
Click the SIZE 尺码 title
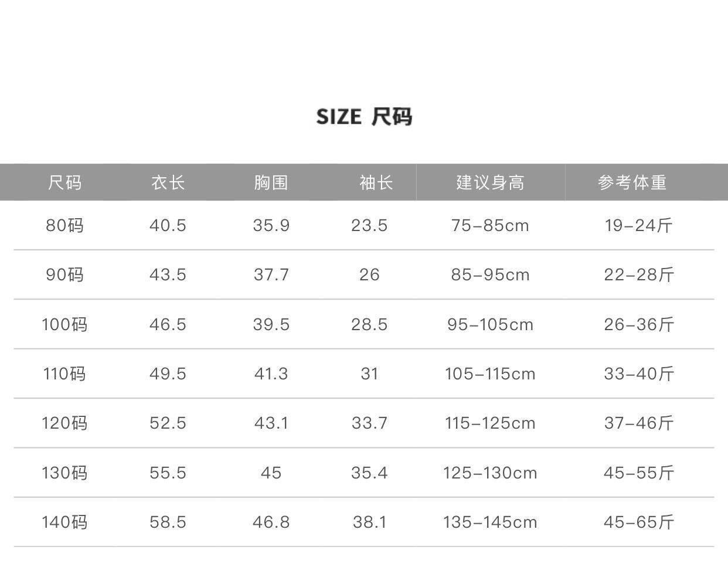point(364,117)
